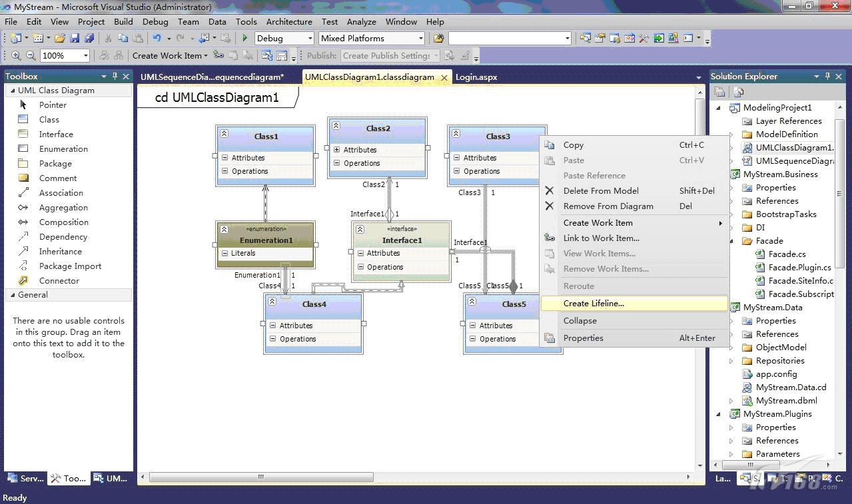Select the Package Import tool in Toolbox
Viewport: 852px width, 504px height.
pyautogui.click(x=70, y=266)
